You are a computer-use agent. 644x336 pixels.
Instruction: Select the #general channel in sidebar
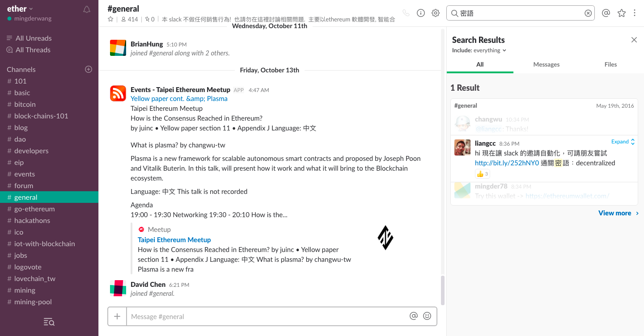(49, 197)
